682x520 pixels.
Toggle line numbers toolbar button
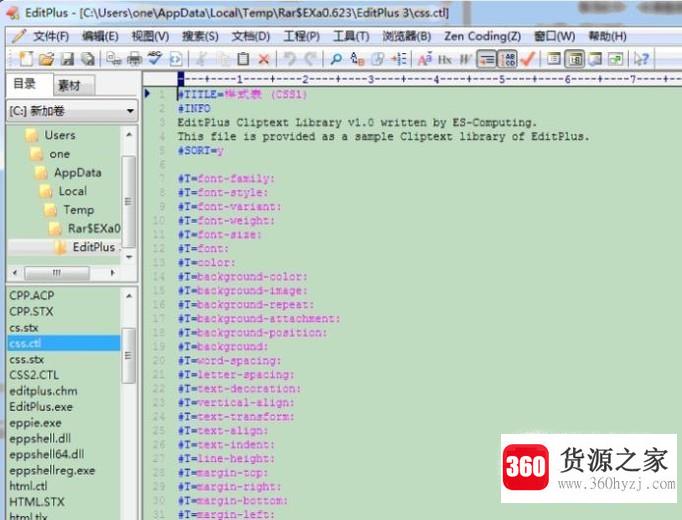click(507, 59)
